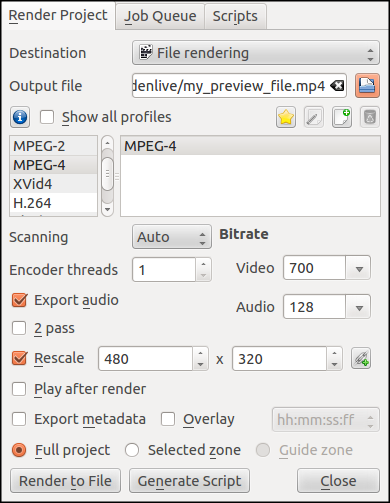Switch to the Job Queue tab
The width and height of the screenshot is (390, 503).
[x=160, y=16]
